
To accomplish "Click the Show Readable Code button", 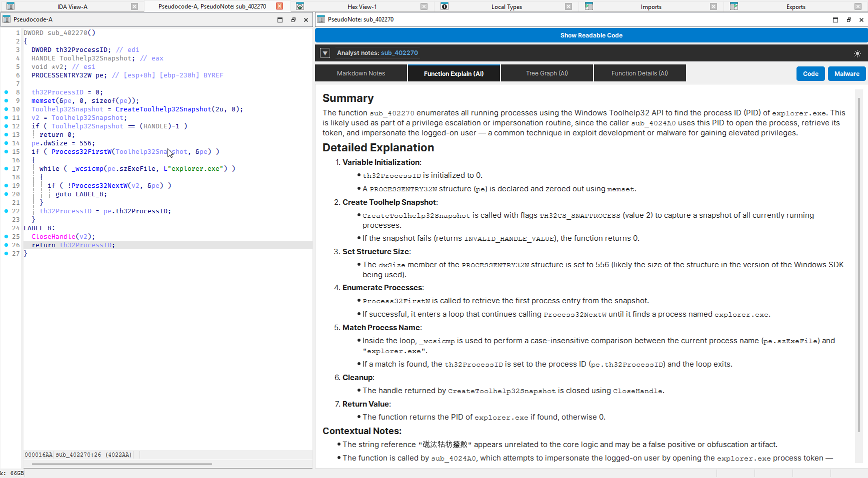I will (591, 35).
